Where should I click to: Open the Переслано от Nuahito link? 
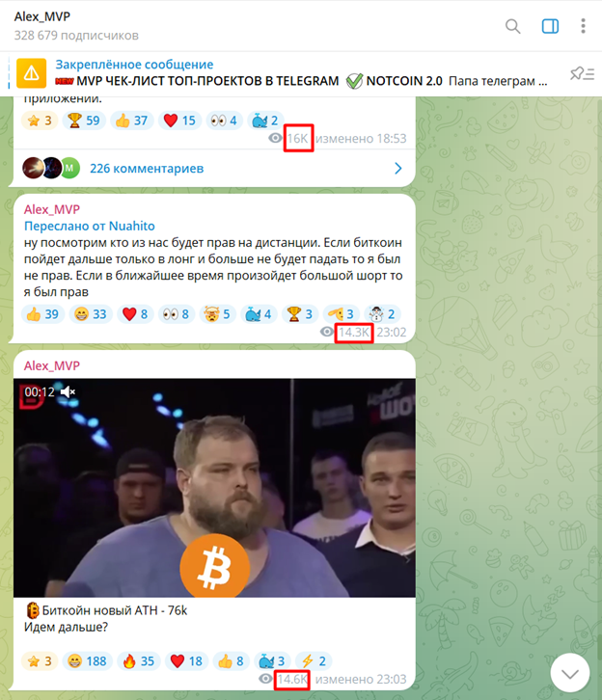pyautogui.click(x=90, y=226)
